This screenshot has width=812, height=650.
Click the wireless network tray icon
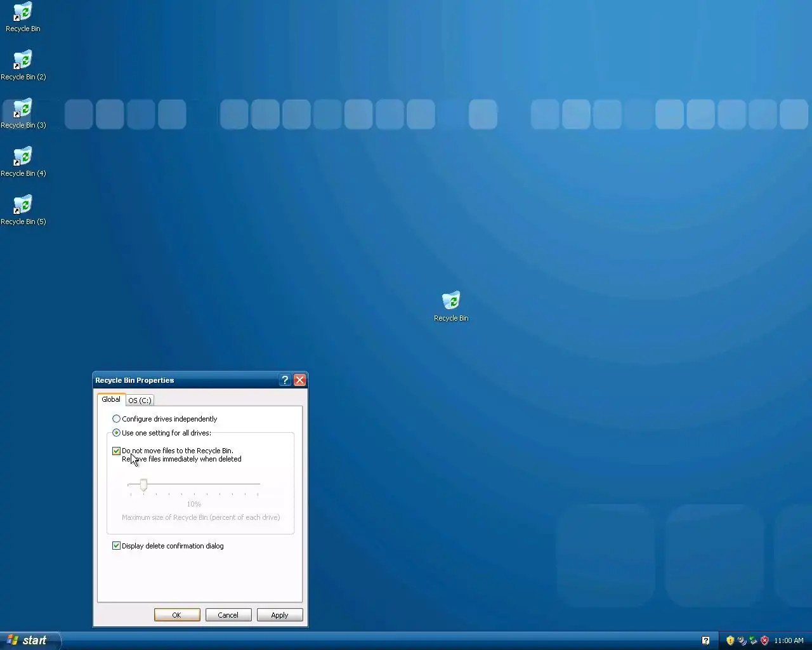742,640
